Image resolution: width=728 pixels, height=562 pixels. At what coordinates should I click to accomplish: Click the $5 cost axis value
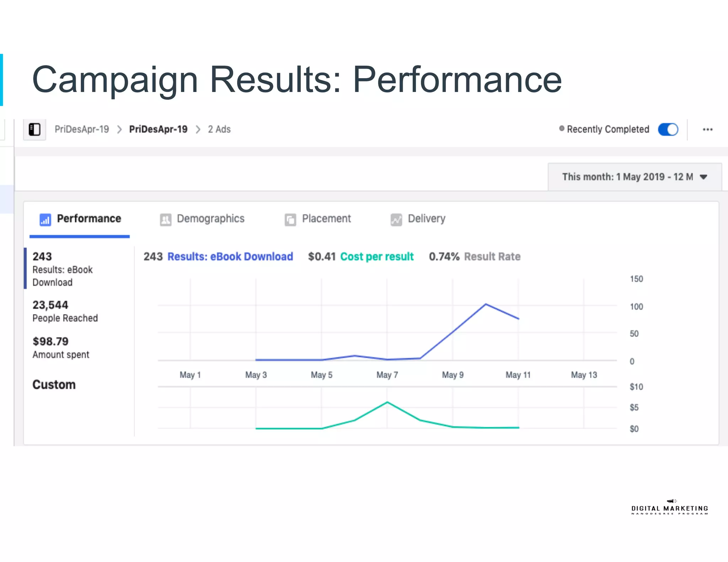click(x=634, y=407)
